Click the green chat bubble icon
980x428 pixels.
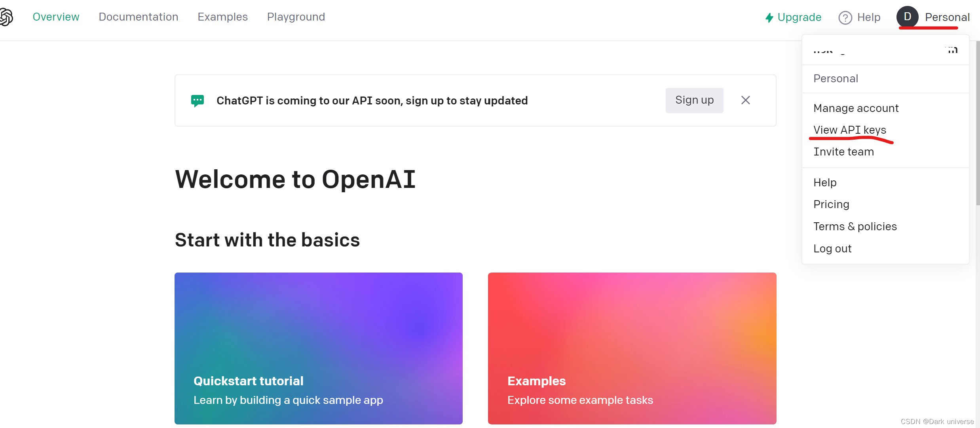coord(197,100)
